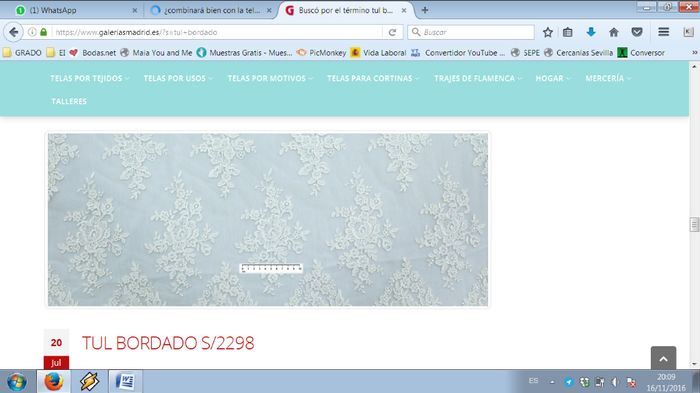Open the Muestras Gratis bookmark
Image resolution: width=700 pixels, height=393 pixels.
point(245,53)
